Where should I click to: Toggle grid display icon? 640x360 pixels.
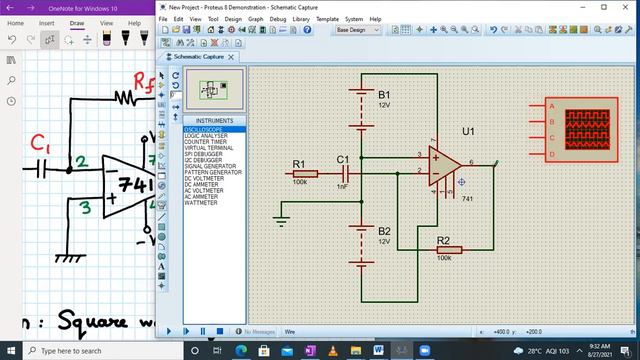click(405, 30)
